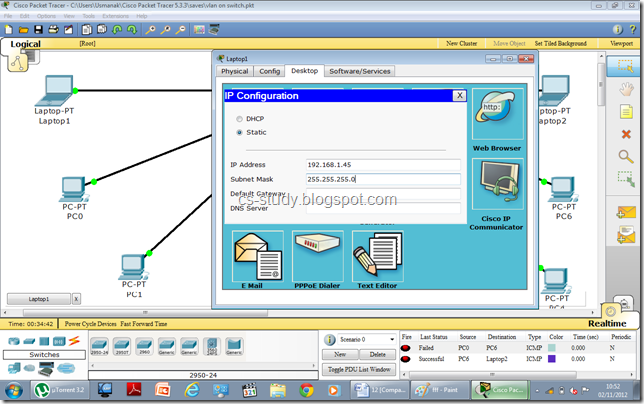644x404 pixels.
Task: Click the Viewport button
Action: click(x=621, y=44)
